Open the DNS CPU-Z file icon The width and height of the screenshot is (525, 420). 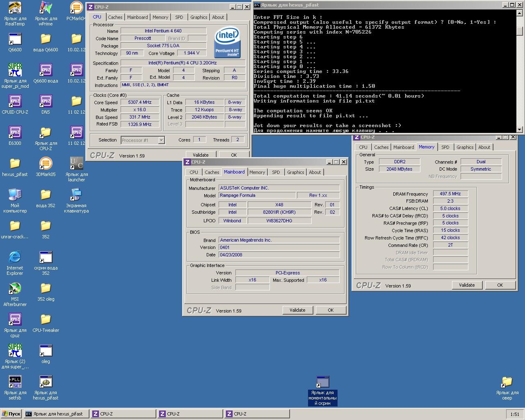coord(46,101)
